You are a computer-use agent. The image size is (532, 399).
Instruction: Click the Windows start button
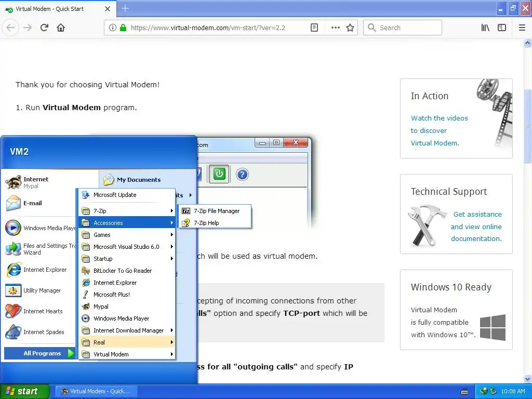pos(24,391)
